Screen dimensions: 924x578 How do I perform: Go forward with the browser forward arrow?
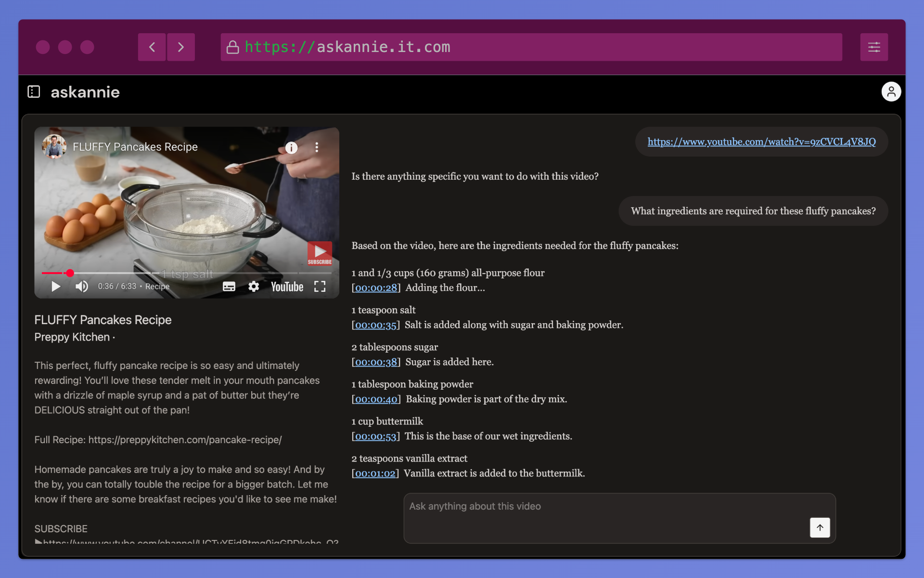181,47
